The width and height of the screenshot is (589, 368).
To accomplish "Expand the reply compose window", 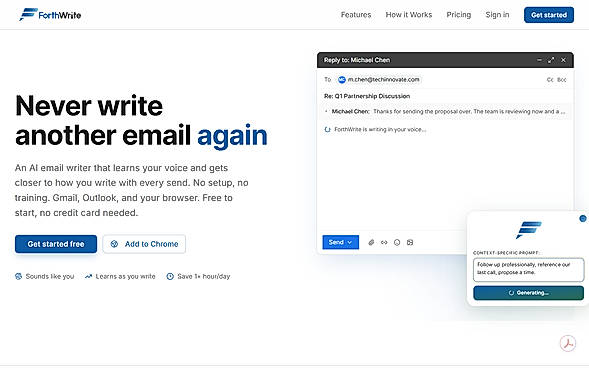I will tap(551, 60).
